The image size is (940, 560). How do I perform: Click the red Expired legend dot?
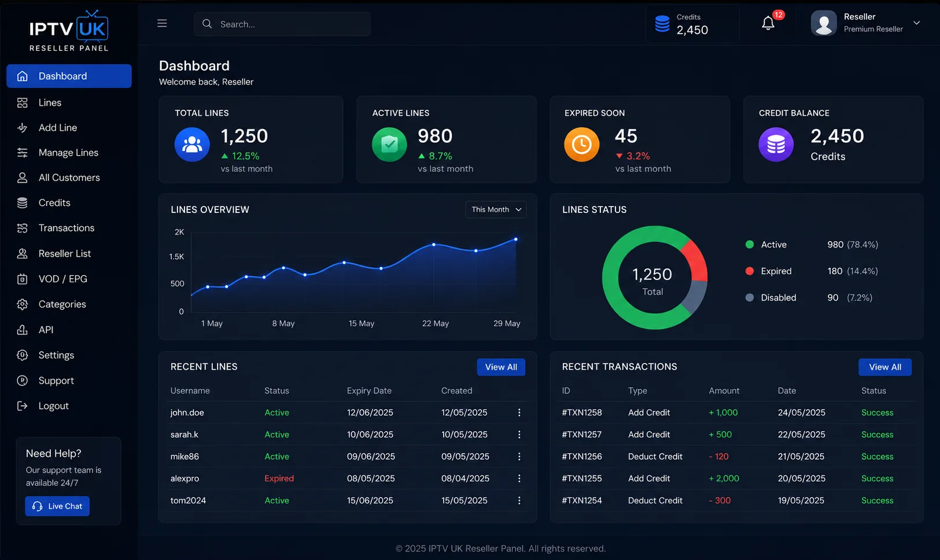(x=750, y=271)
